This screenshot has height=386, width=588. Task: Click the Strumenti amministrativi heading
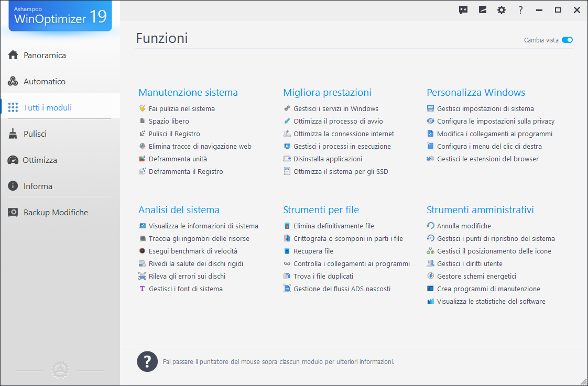tap(480, 209)
